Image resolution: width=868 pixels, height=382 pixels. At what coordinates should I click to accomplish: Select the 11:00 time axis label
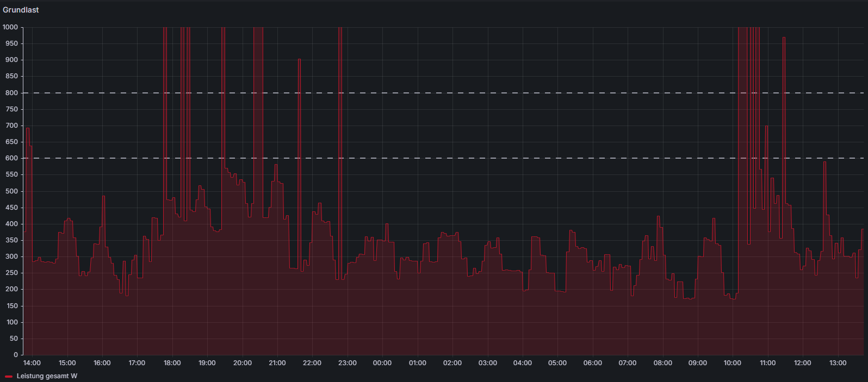point(768,363)
